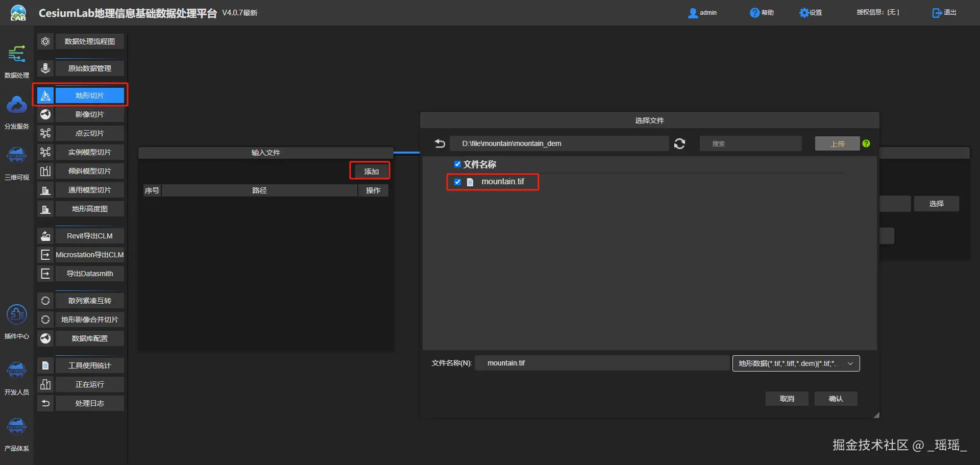Click the 文件名称 column header in file list
Screen dimensions: 980x465
click(479, 164)
